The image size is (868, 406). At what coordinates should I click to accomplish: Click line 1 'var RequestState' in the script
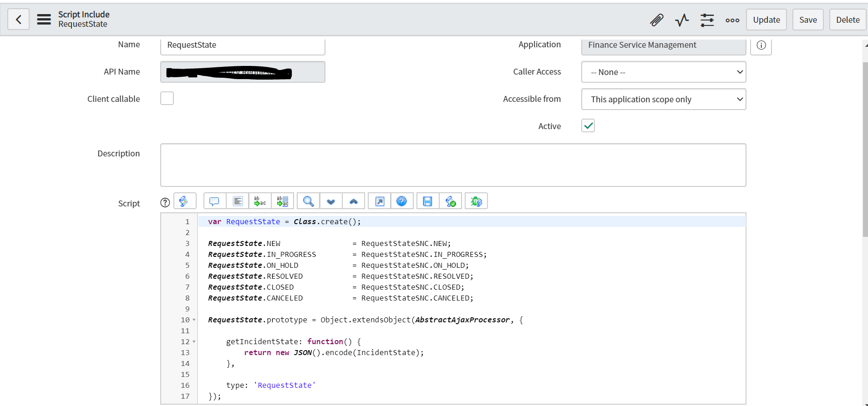pos(244,221)
